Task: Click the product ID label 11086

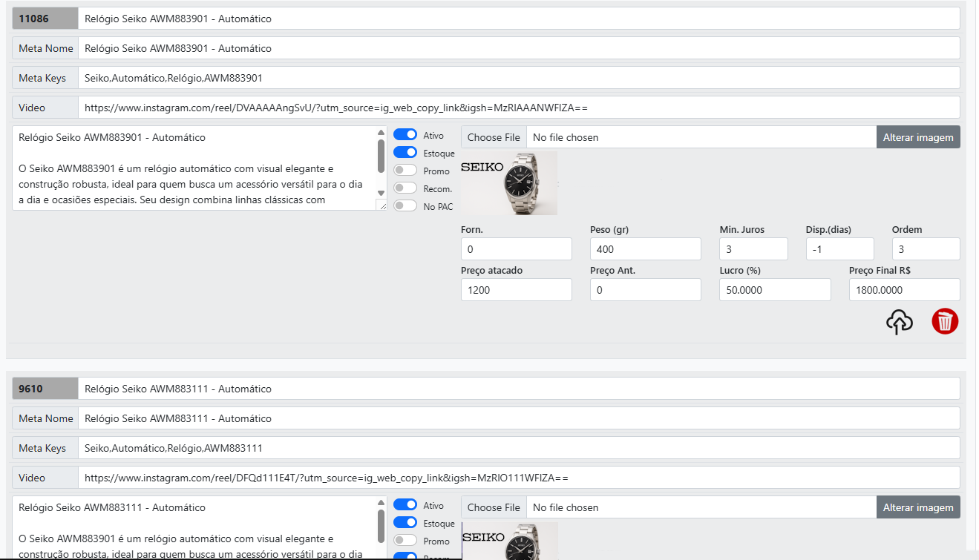Action: coord(45,19)
